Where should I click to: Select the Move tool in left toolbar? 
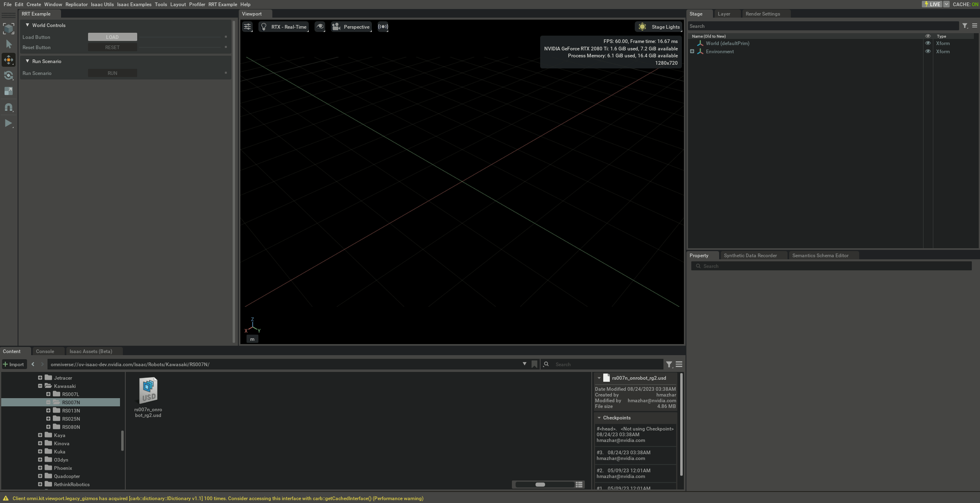(x=9, y=60)
